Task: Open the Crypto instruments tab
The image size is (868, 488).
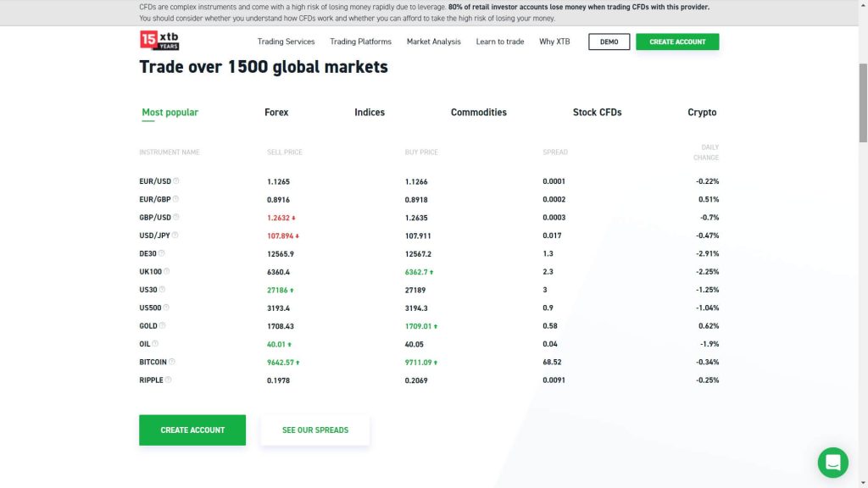Action: (x=703, y=112)
